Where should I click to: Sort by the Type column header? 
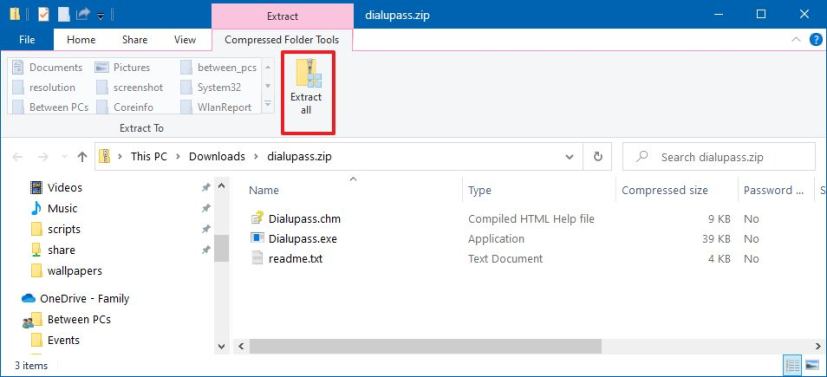tap(479, 190)
